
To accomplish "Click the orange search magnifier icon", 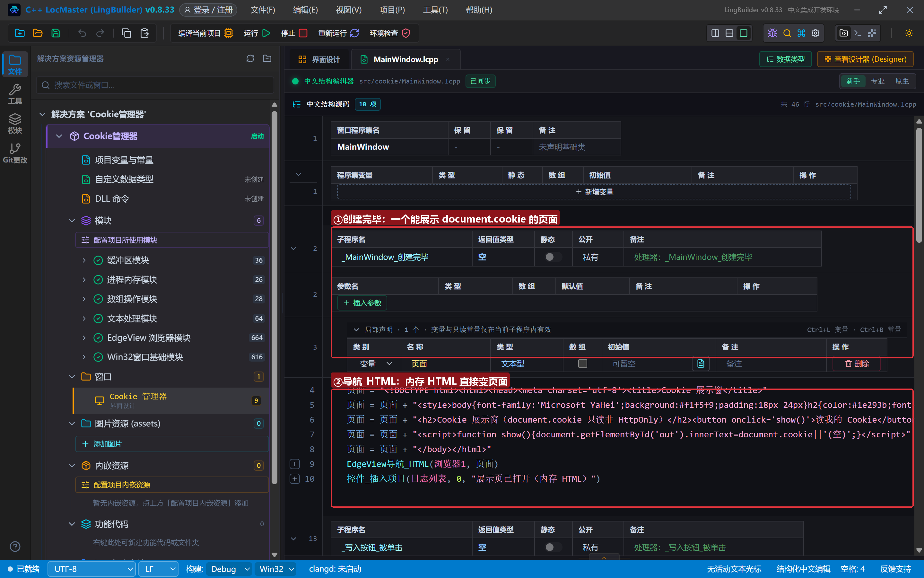I will pos(787,33).
